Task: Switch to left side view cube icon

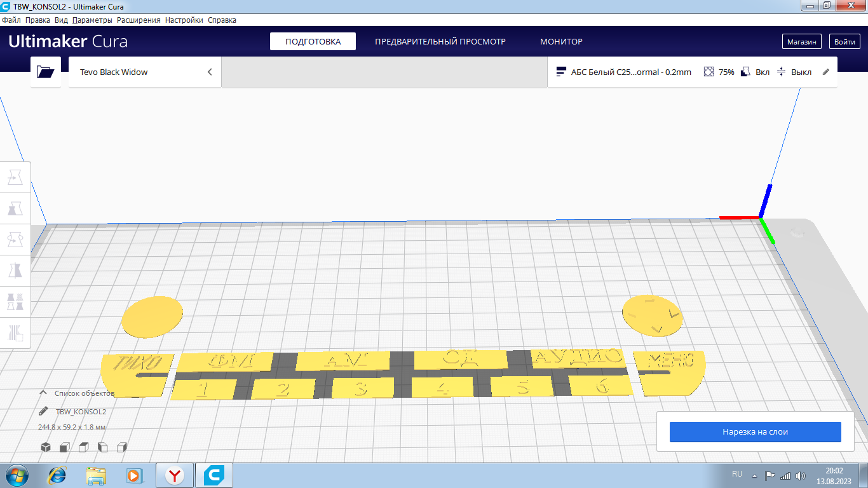Action: (102, 447)
